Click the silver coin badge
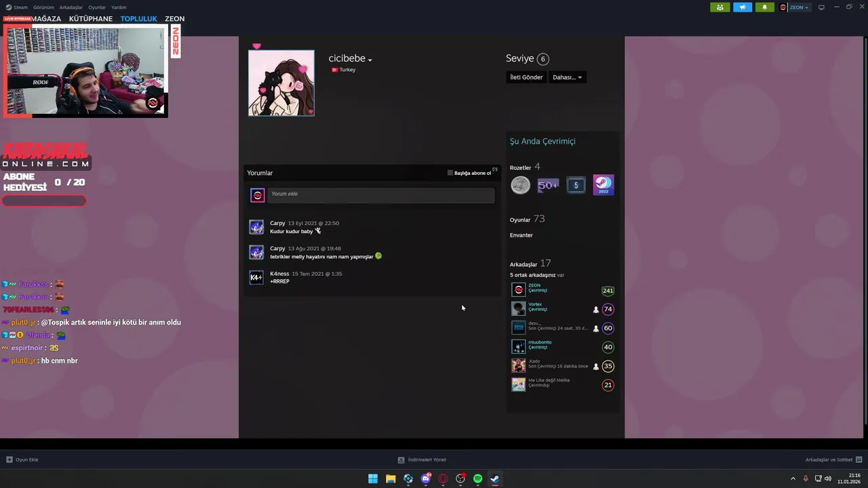This screenshot has width=868, height=488. (x=520, y=185)
